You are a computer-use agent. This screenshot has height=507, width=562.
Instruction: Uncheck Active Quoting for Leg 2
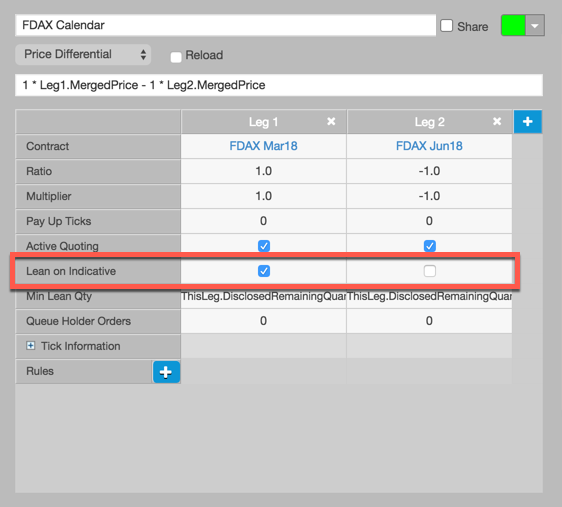click(429, 246)
